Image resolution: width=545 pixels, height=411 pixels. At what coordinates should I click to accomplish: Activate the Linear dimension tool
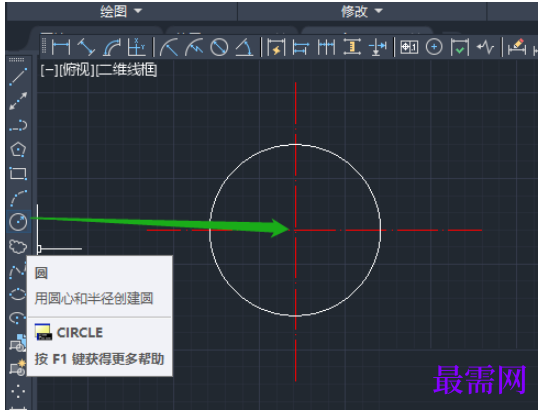click(x=61, y=47)
